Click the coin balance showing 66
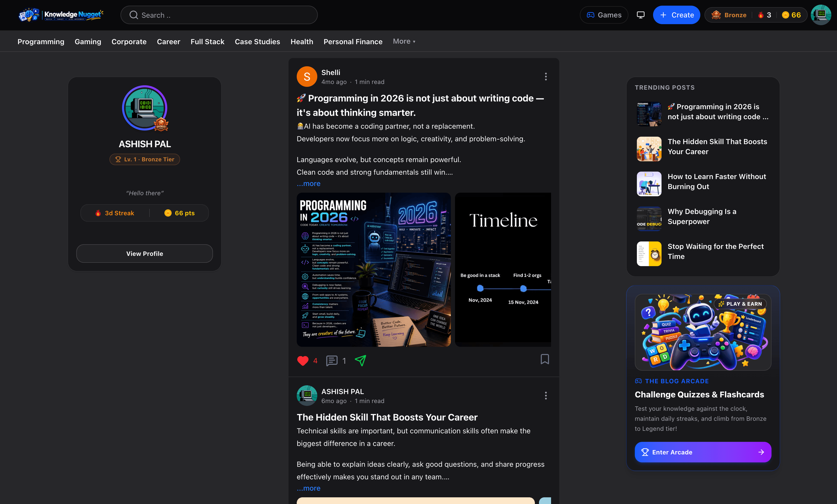The width and height of the screenshot is (837, 504). [x=792, y=15]
